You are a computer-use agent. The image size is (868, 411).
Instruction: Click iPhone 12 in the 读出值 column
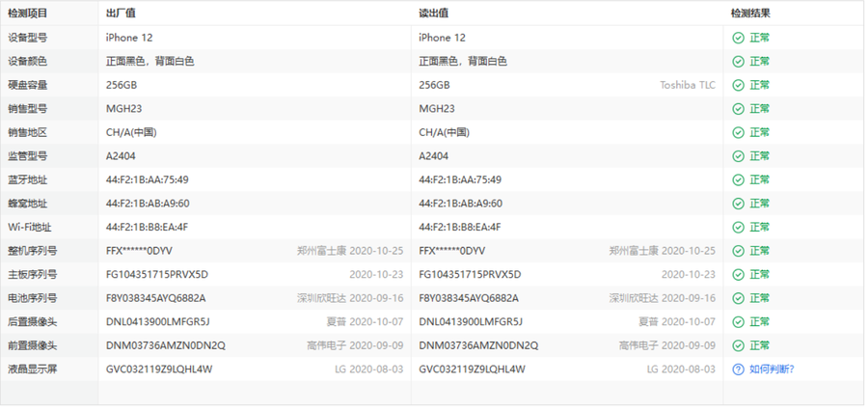[443, 38]
